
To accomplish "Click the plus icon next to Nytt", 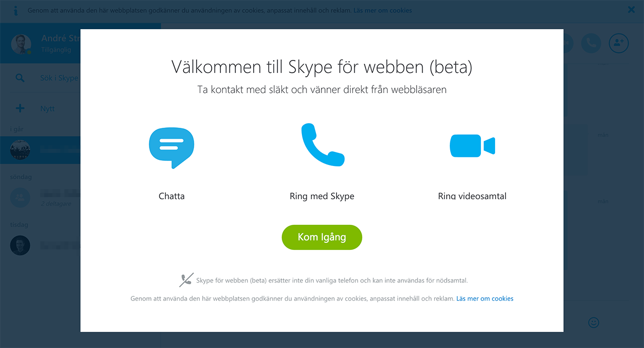I will pos(20,108).
